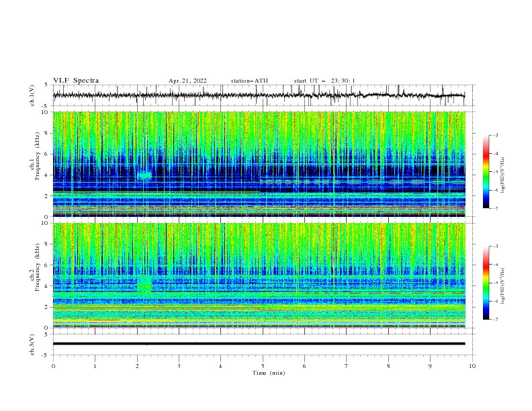Click the ch.2 spectrogram color scale bar
The height and width of the screenshot is (411, 532).
tap(486, 283)
